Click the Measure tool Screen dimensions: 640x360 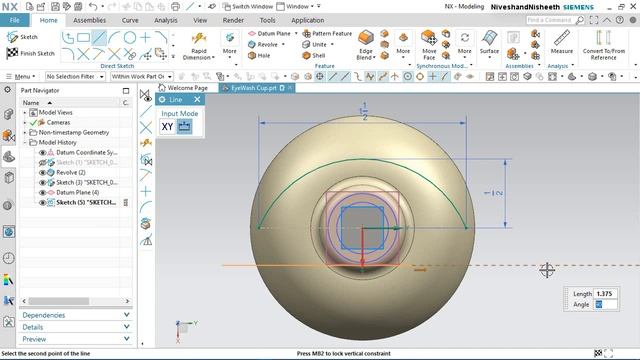coord(562,42)
